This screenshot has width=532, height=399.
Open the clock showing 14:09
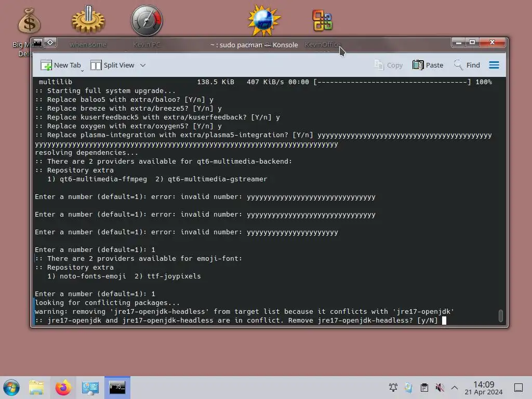(484, 388)
